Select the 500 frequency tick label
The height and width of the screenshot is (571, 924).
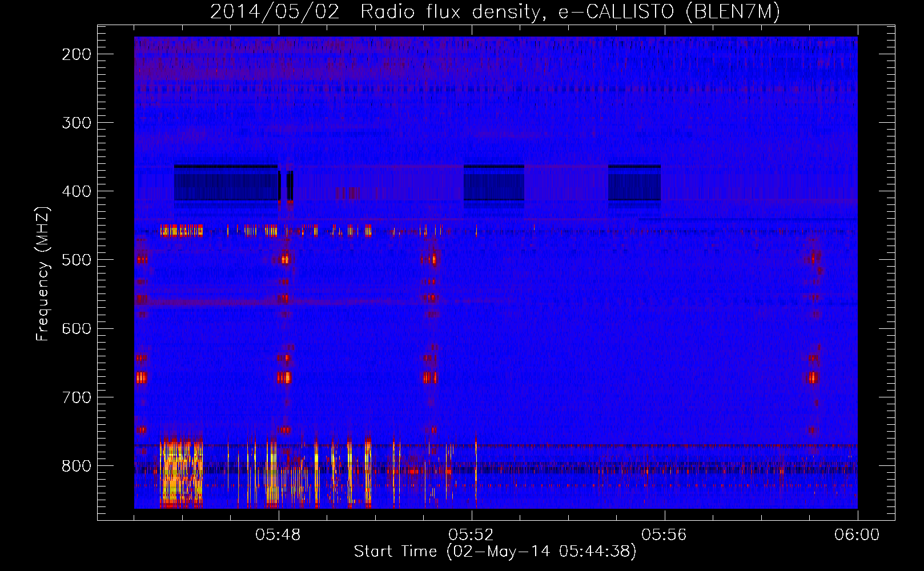point(77,260)
